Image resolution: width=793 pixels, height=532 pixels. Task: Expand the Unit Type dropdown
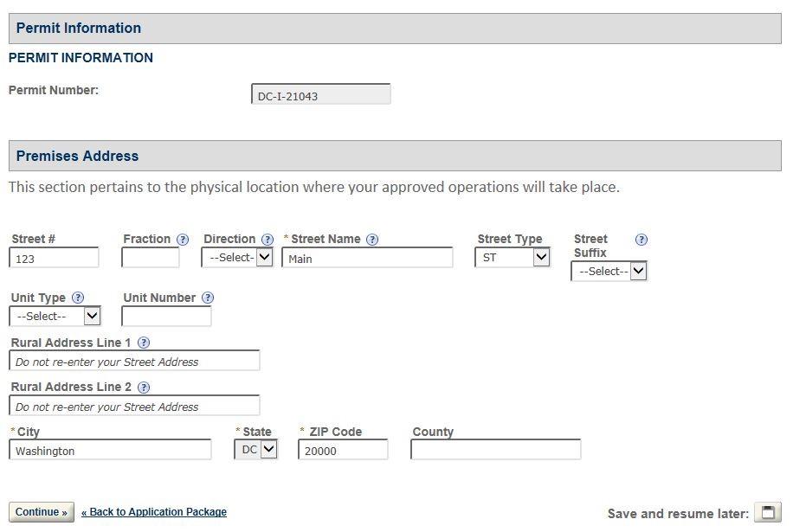tap(55, 317)
